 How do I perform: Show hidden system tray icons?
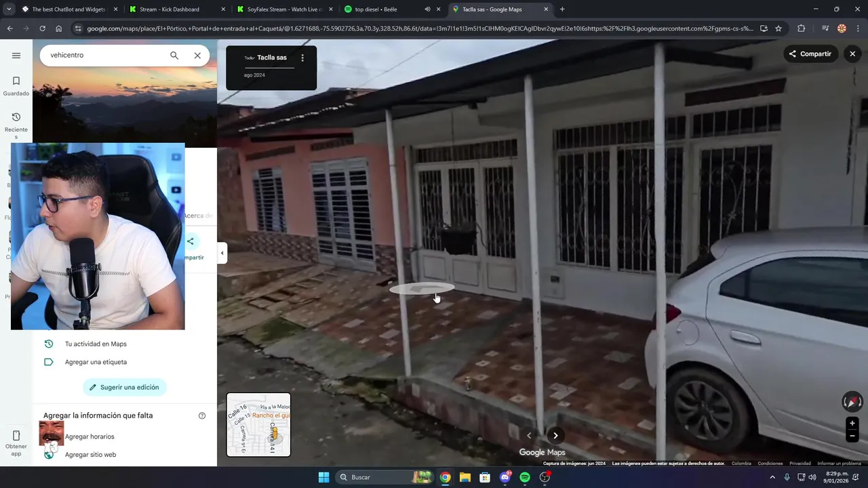point(773,477)
